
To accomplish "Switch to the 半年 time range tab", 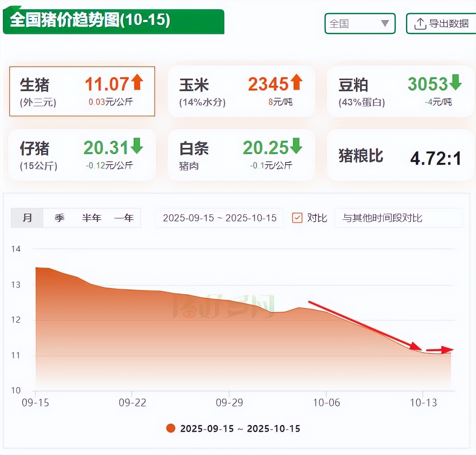I will [x=91, y=218].
